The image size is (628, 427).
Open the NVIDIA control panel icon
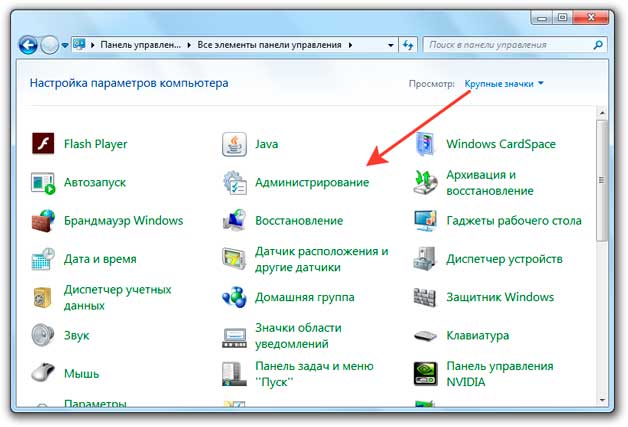click(425, 373)
